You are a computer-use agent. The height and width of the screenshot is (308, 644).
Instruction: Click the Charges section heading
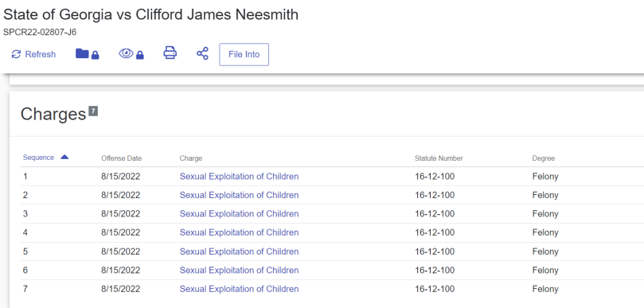(53, 114)
